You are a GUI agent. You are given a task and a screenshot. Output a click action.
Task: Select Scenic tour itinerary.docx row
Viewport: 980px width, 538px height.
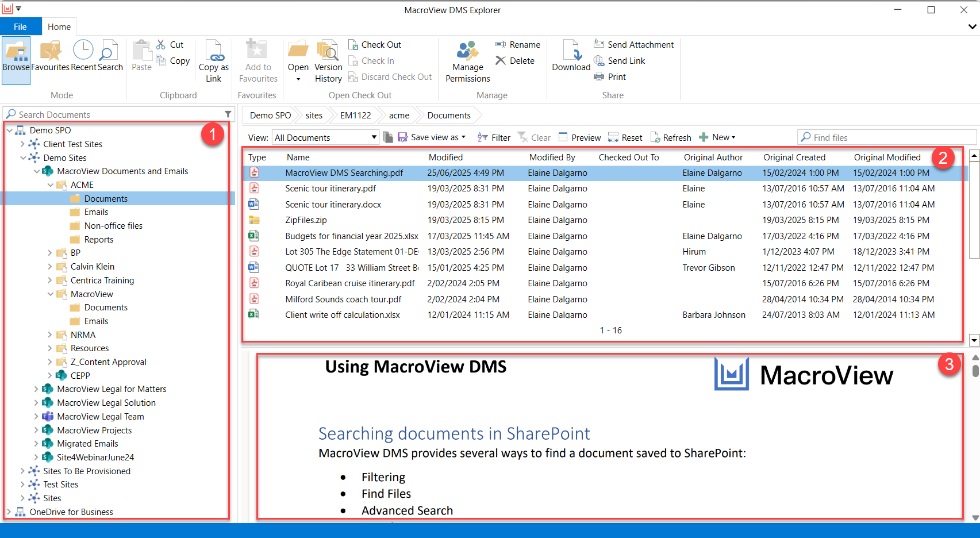coord(604,204)
